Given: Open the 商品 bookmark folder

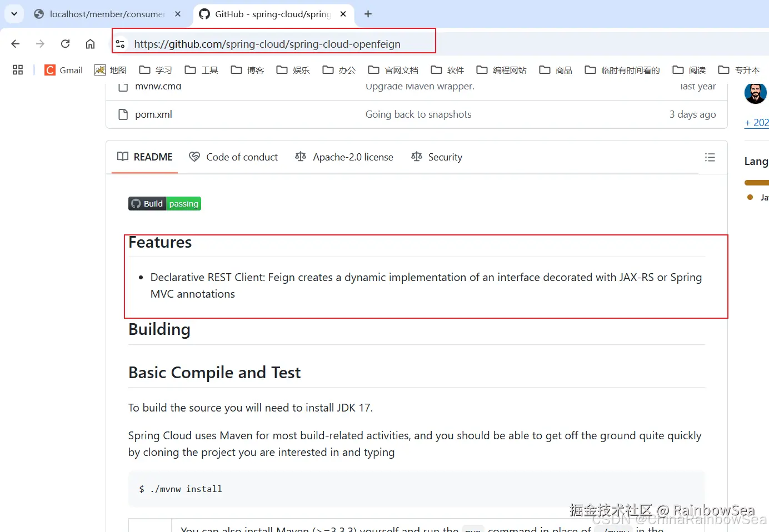Looking at the screenshot, I should [556, 70].
